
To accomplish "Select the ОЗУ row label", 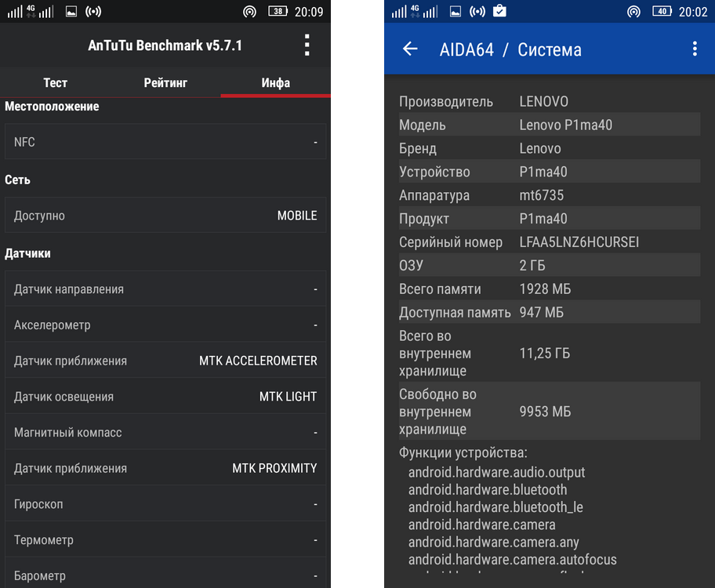I will (x=411, y=266).
